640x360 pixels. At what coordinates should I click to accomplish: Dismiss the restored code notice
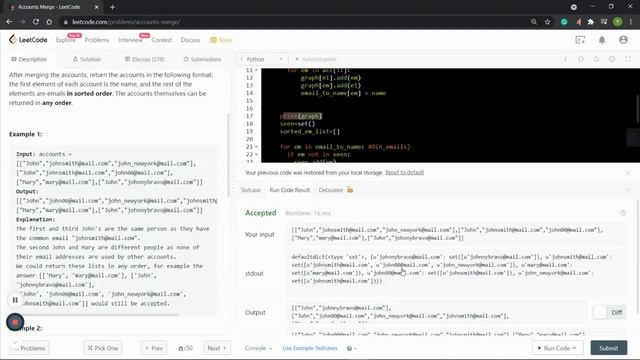tap(628, 173)
